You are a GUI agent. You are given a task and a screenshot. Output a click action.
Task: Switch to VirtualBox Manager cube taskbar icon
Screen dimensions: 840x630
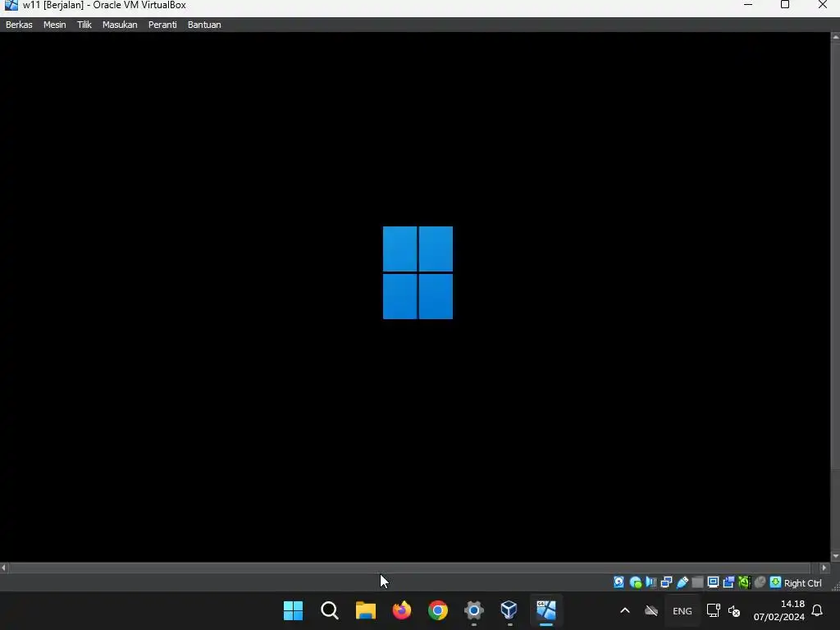[509, 610]
